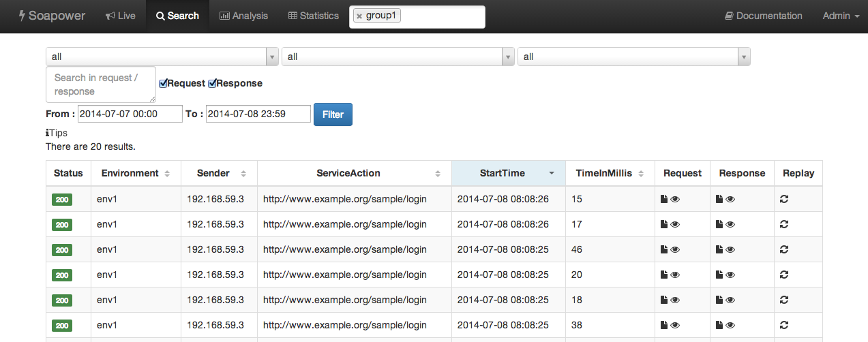Toggle the Response search checkbox
868x342 pixels.
coord(212,83)
